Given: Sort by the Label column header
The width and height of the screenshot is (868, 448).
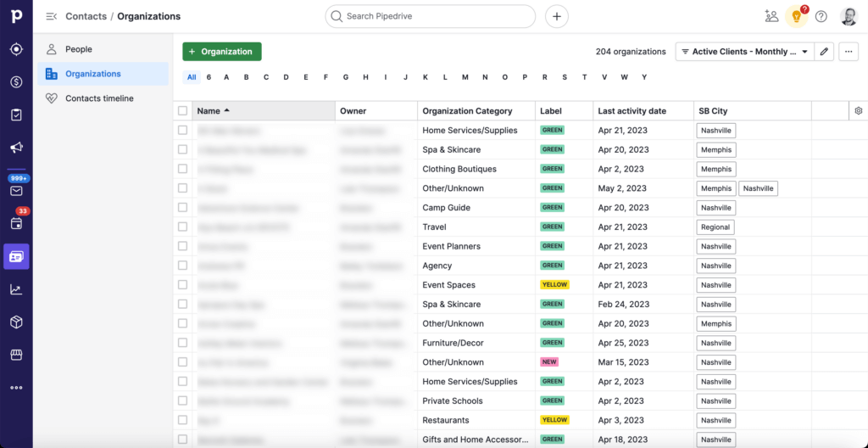Looking at the screenshot, I should pyautogui.click(x=564, y=111).
